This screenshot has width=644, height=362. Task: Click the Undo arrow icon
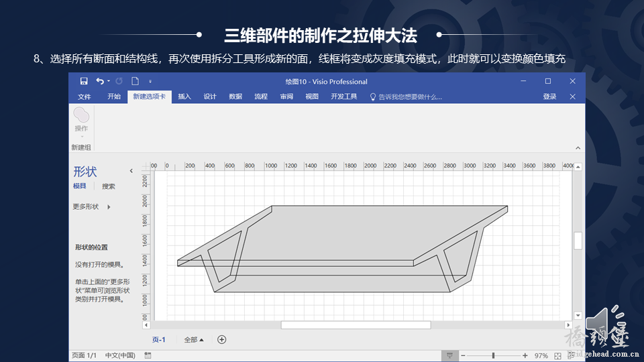(99, 81)
